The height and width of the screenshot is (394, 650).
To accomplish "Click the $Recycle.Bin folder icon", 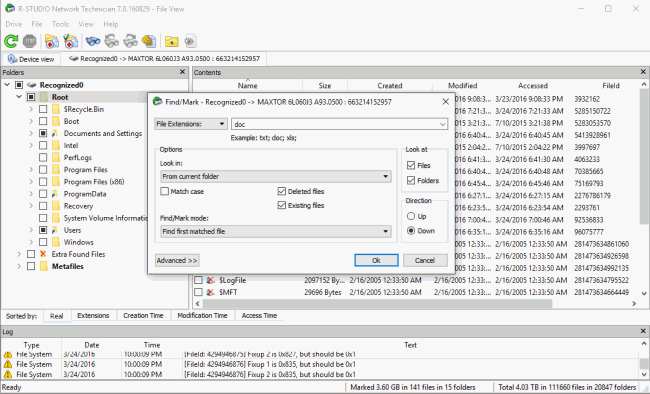I will tap(56, 109).
